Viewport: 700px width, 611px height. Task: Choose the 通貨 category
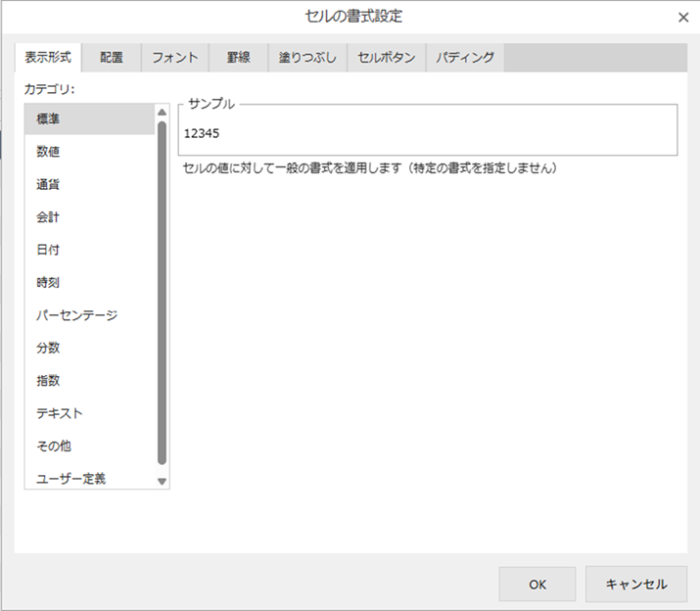(x=49, y=184)
